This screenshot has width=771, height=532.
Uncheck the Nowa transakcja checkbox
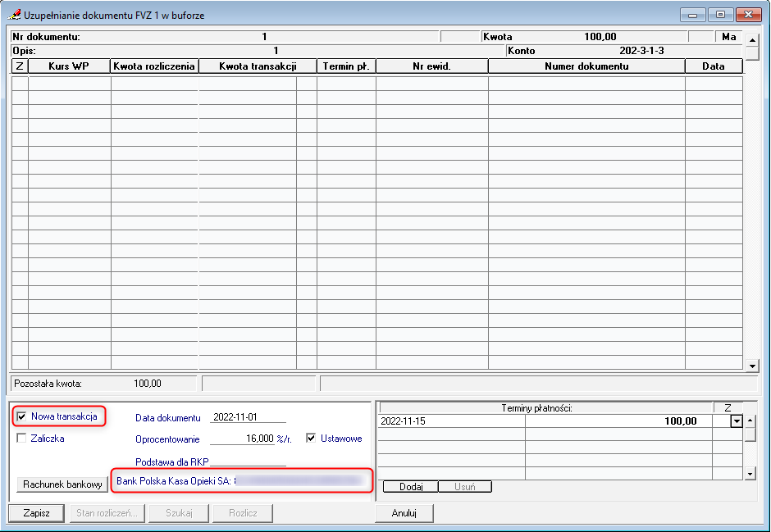tap(21, 416)
